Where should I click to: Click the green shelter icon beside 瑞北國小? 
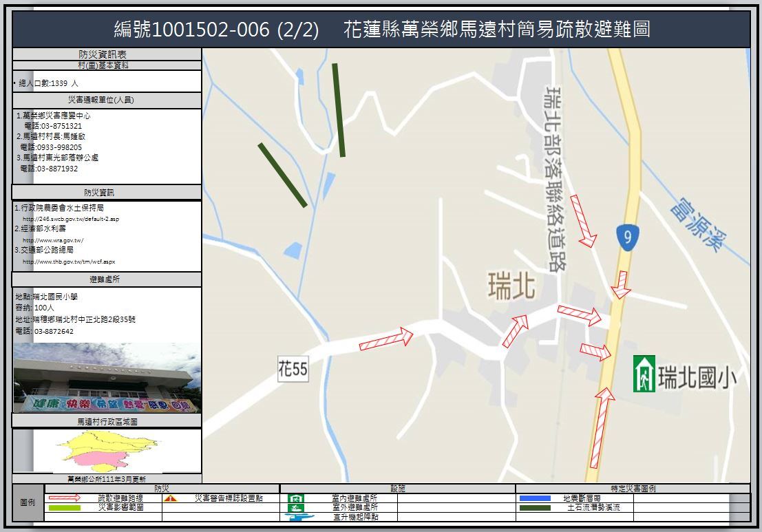(x=644, y=374)
